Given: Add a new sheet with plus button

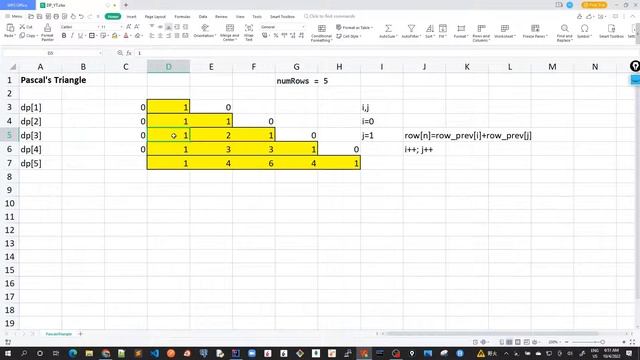Looking at the screenshot, I should (80, 334).
